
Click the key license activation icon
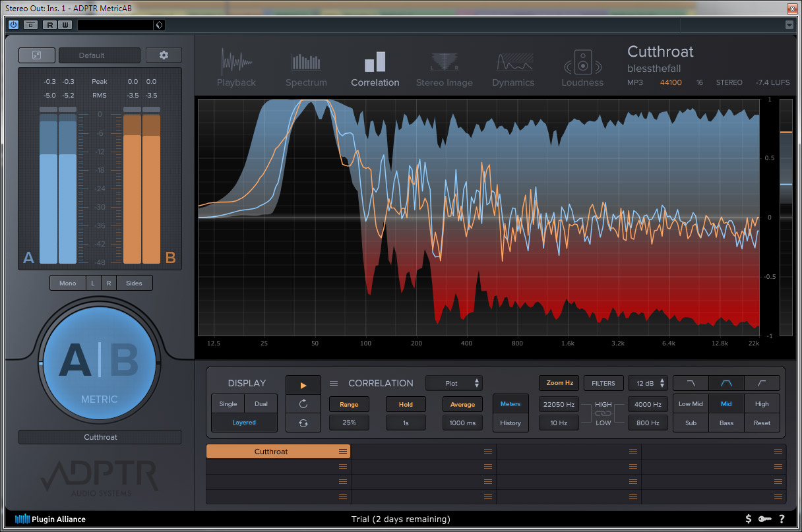click(765, 519)
